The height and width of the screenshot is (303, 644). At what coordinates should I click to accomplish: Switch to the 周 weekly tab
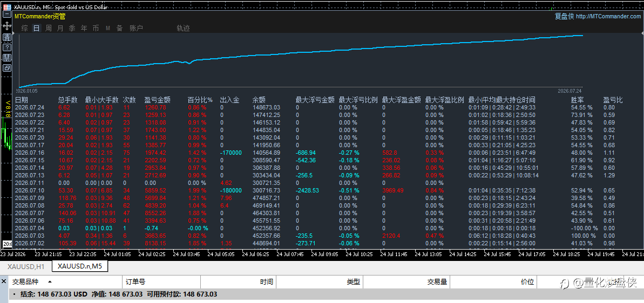[49, 28]
